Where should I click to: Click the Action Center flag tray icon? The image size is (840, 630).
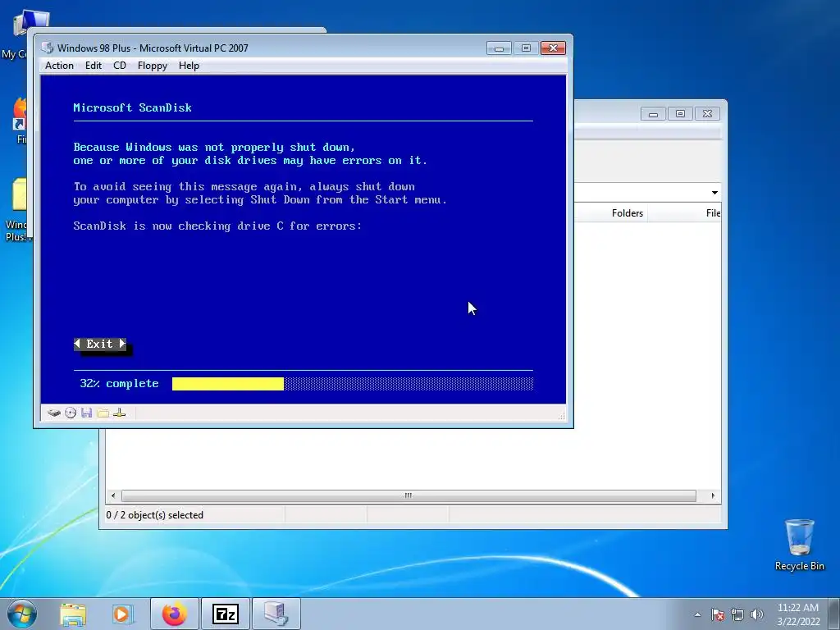point(718,614)
